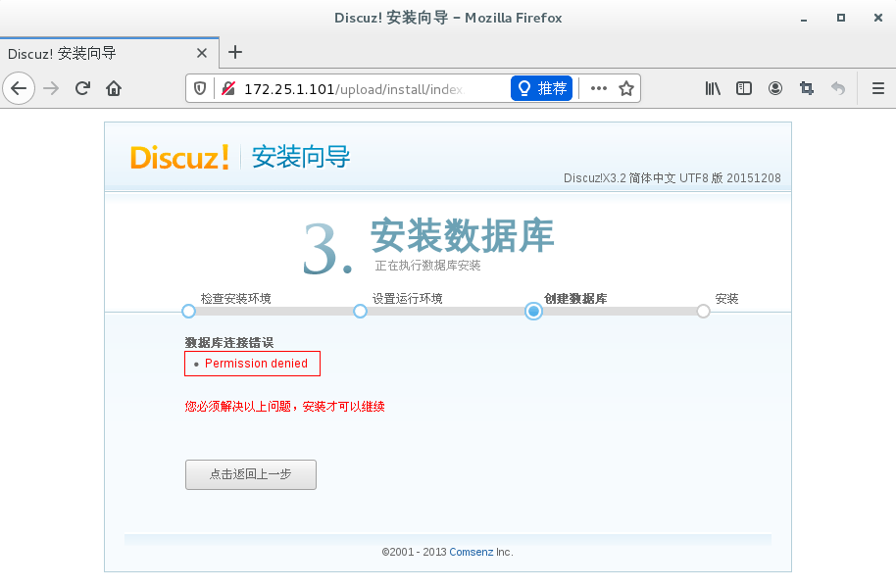Screen dimensions: 896x588
Task: Click the 点击返回上一步 button
Action: [x=251, y=475]
